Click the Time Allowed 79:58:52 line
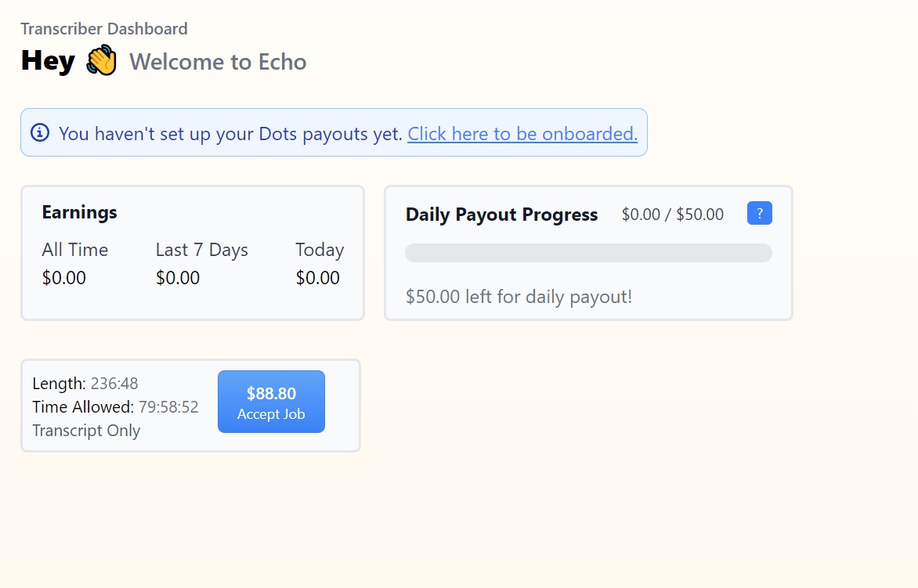Screen dimensions: 918x588 (x=115, y=406)
